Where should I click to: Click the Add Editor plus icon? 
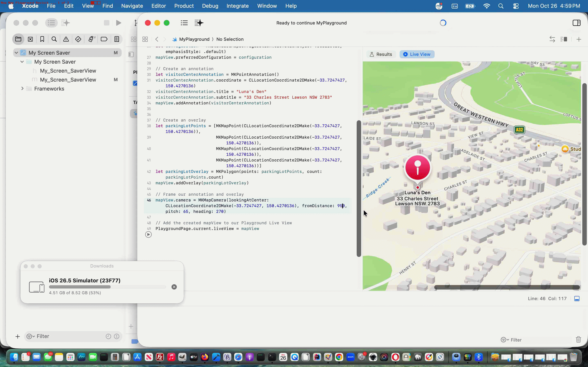pos(579,39)
